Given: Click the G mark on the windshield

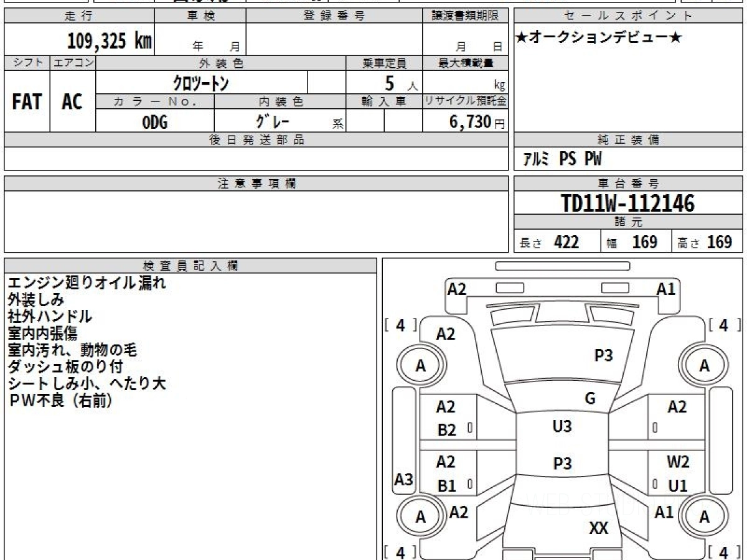Looking at the screenshot, I should (x=590, y=399).
